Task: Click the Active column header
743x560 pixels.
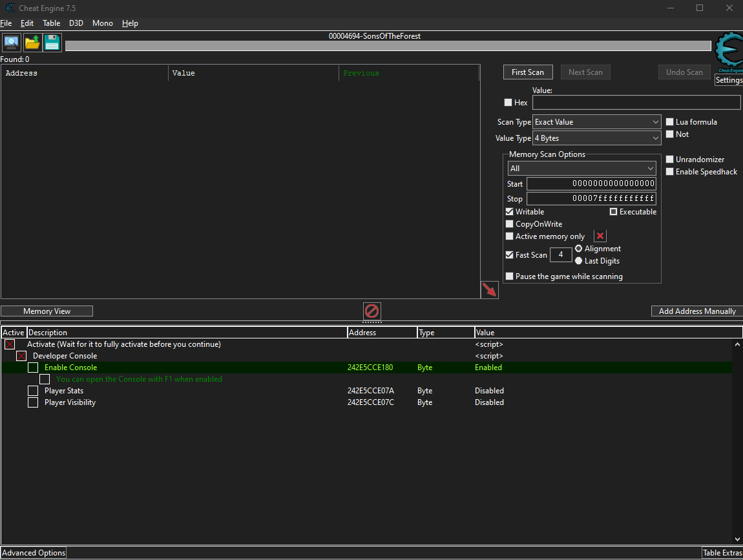Action: tap(14, 333)
